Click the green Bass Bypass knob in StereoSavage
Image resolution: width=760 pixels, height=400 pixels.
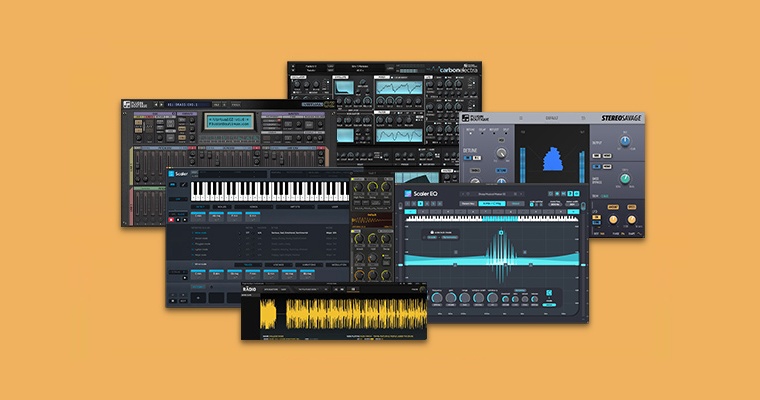coord(625,178)
